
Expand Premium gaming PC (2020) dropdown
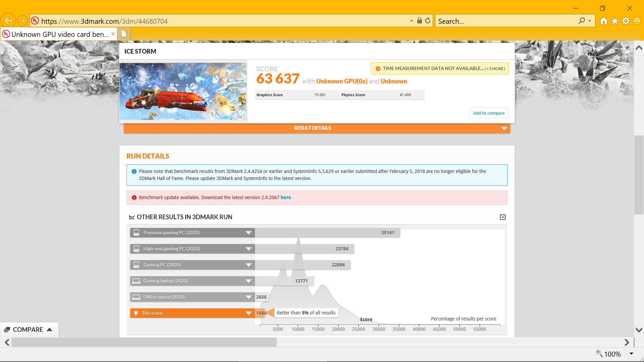(x=249, y=233)
